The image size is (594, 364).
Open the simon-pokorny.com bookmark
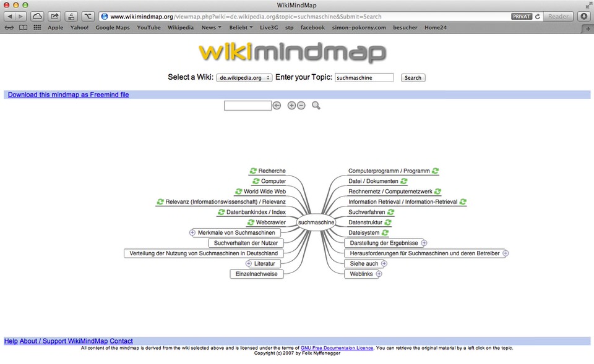359,28
